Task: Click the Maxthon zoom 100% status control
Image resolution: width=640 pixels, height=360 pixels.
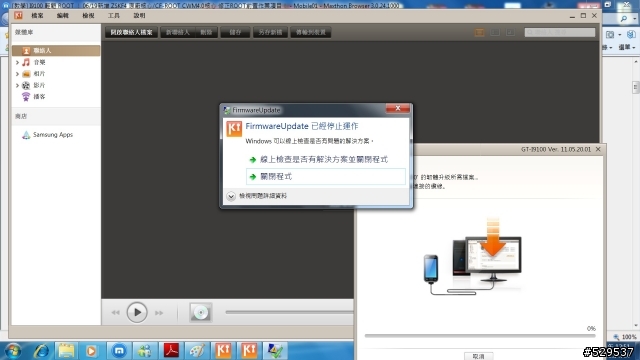Action: tap(625, 337)
